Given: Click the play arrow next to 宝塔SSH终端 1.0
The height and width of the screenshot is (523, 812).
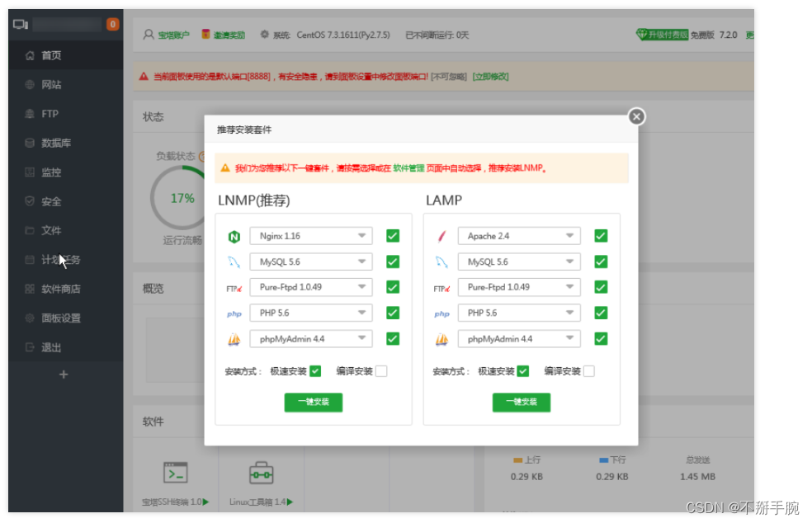Looking at the screenshot, I should point(205,502).
